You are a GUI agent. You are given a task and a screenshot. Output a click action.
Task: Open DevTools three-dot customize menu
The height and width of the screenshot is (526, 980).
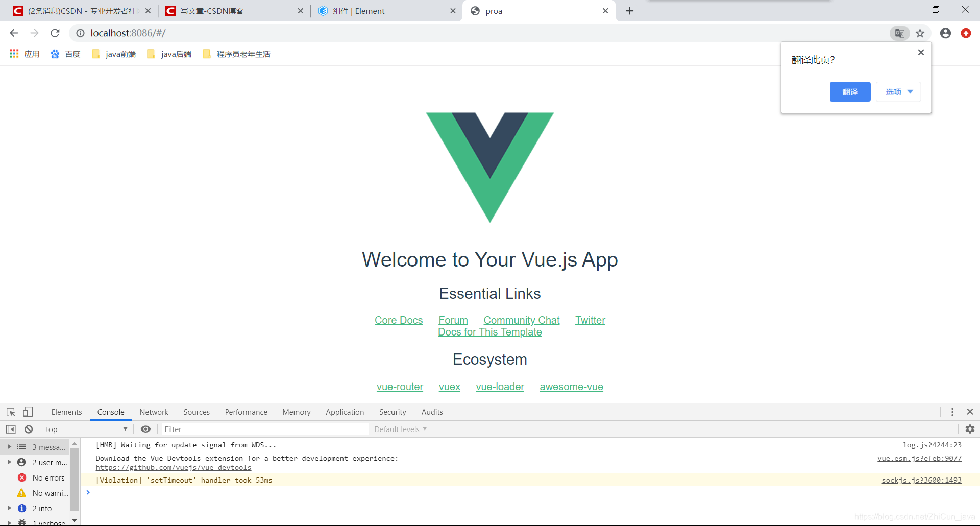click(x=952, y=412)
